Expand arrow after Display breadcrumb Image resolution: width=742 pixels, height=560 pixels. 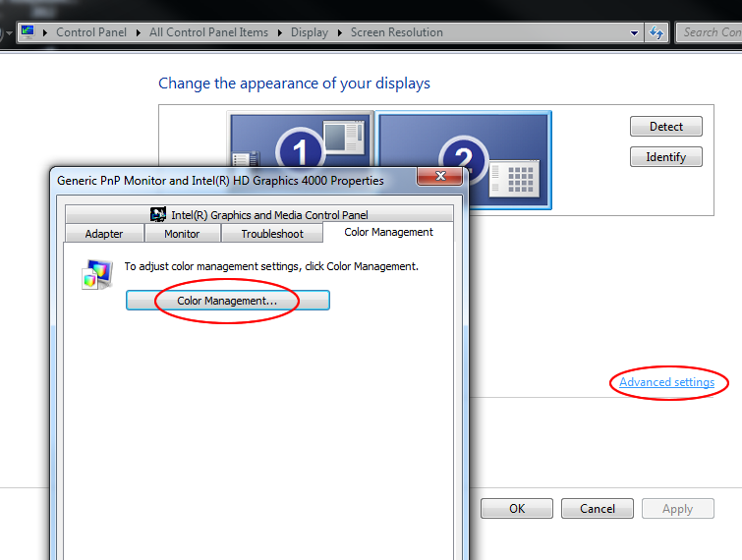[339, 32]
